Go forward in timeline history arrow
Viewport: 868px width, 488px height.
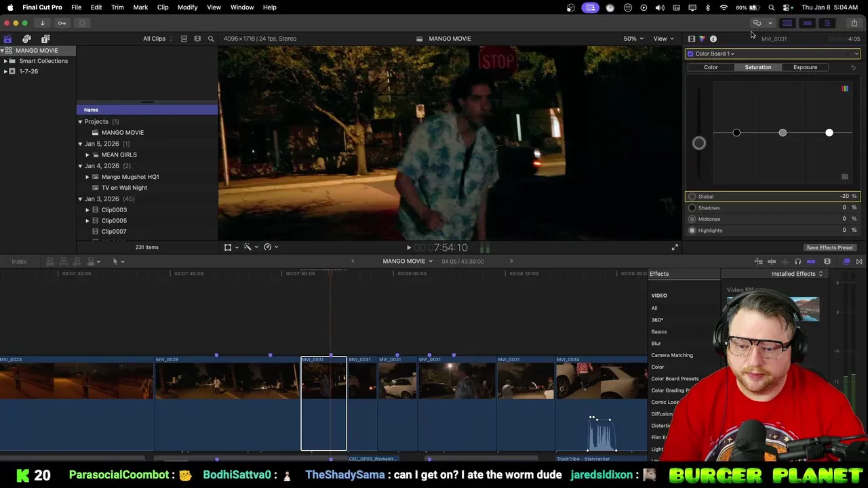[511, 261]
